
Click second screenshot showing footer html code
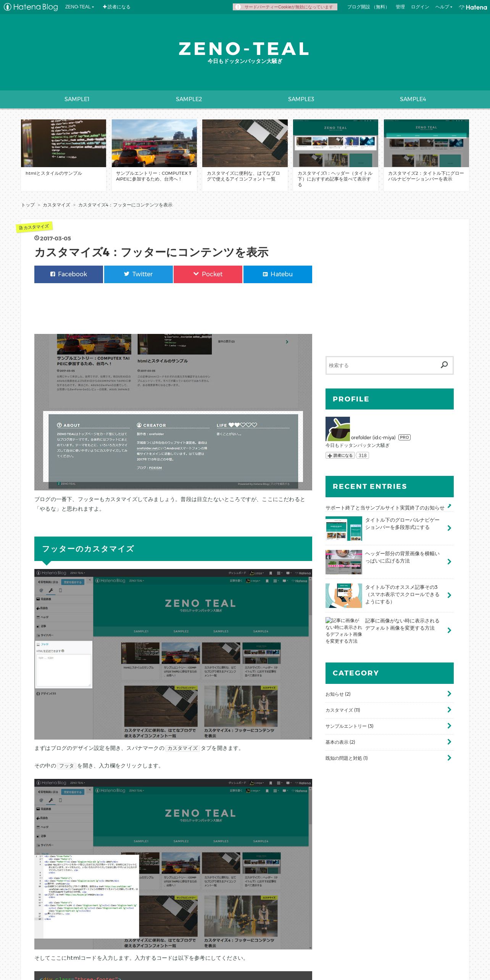click(x=173, y=864)
